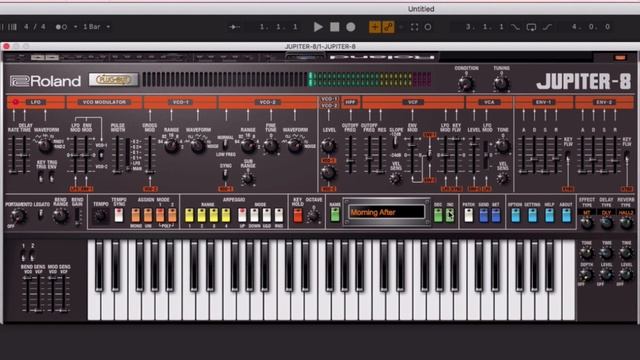Open the 1 Bar quantization dropdown

[96, 27]
